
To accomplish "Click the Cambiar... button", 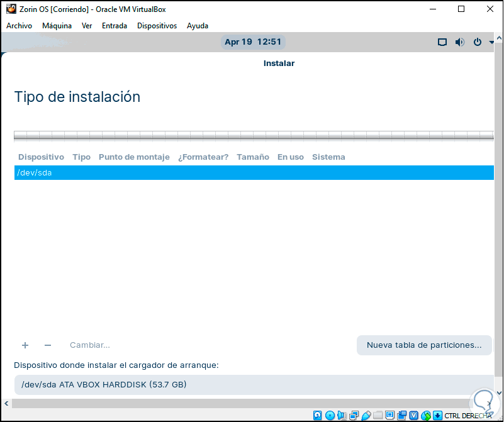I will coord(90,345).
